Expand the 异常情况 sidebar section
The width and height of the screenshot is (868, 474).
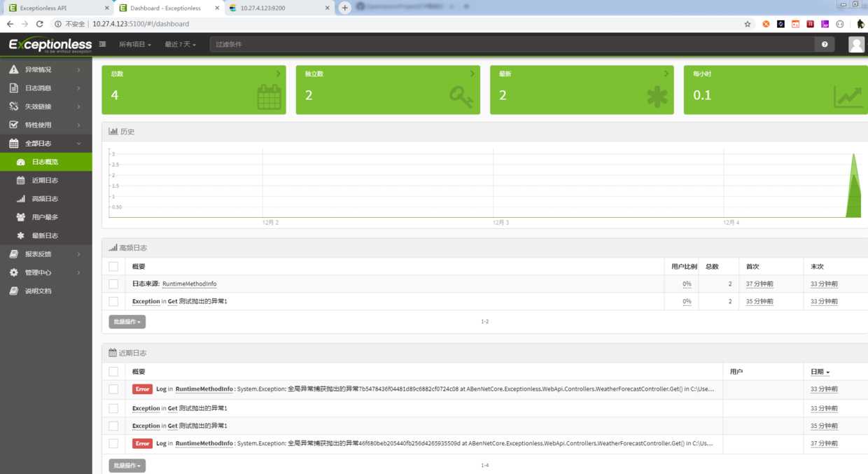45,70
